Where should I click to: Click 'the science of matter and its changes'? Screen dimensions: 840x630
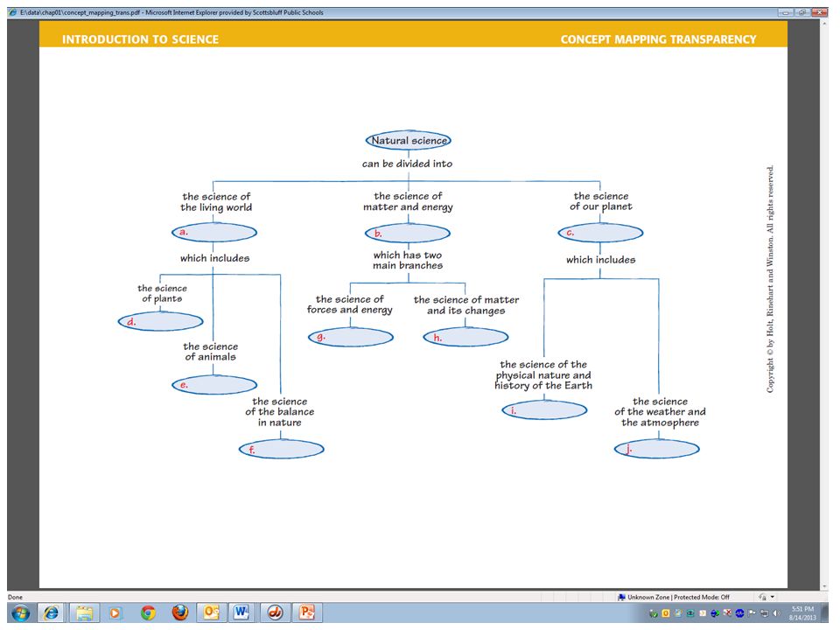pos(466,304)
